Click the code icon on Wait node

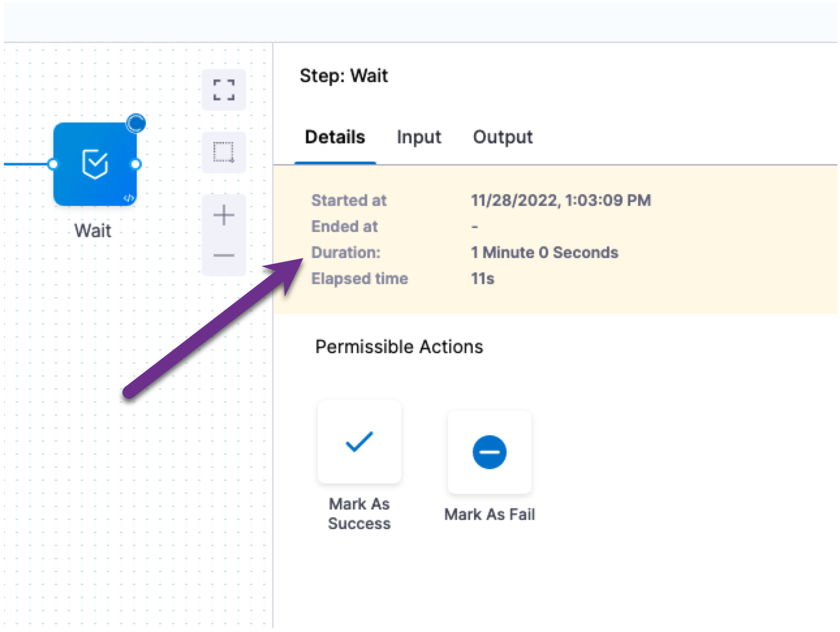(129, 198)
